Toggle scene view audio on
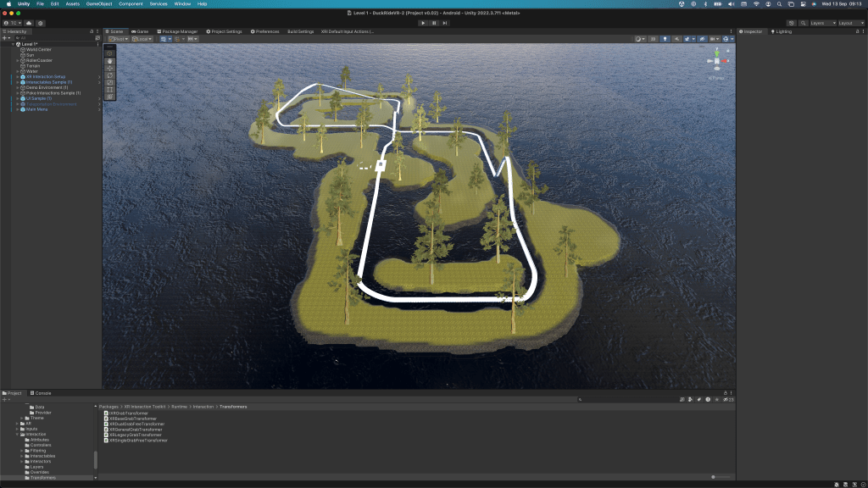Image resolution: width=868 pixels, height=488 pixels. point(676,39)
